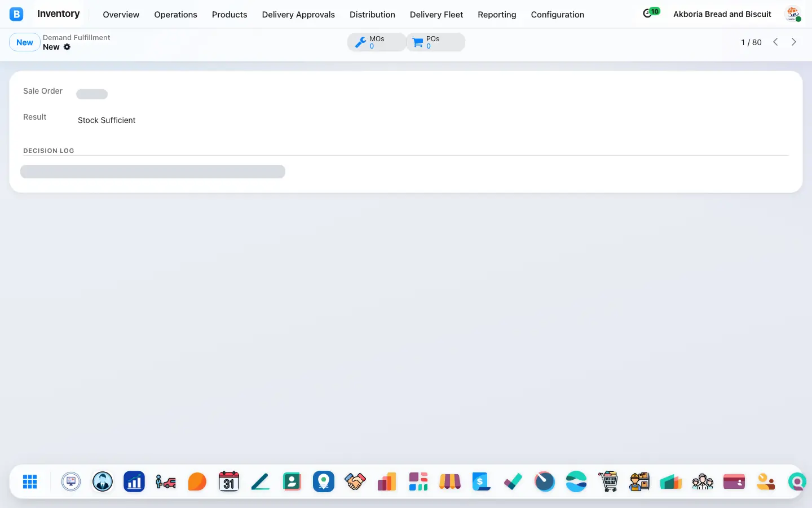Image resolution: width=812 pixels, height=508 pixels.
Task: Open the blue dollar invoice app
Action: coord(482,481)
